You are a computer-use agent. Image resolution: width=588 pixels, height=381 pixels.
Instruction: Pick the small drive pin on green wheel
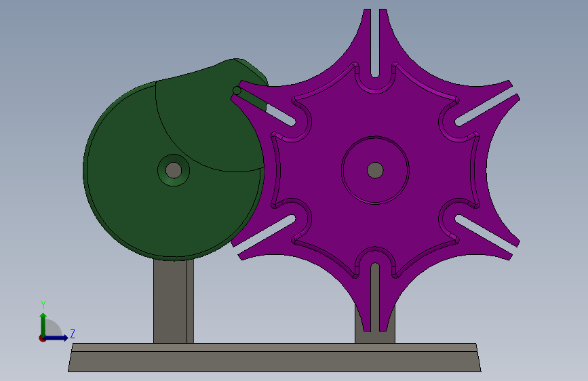point(237,91)
